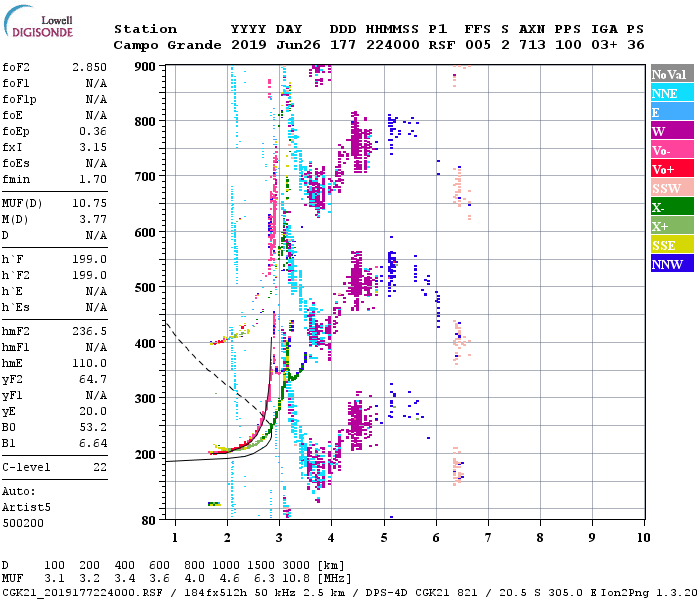Click the D 3000 km table value

(296, 565)
